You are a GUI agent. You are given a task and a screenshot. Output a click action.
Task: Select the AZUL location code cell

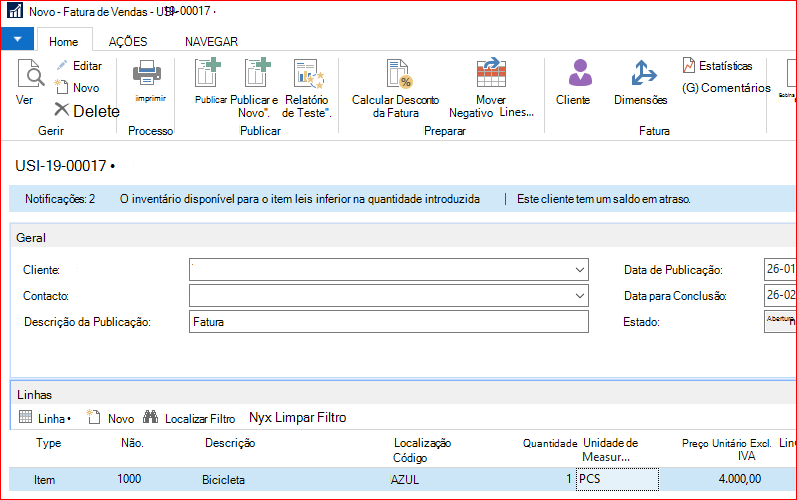point(405,480)
